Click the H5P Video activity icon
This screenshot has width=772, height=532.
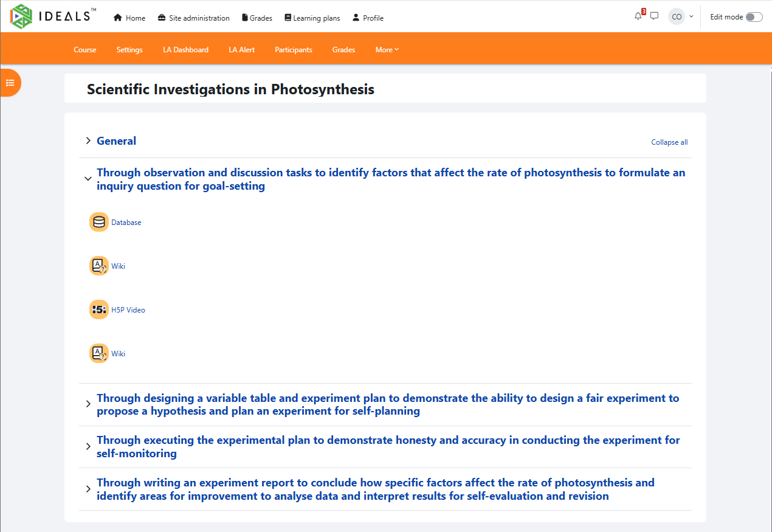tap(99, 310)
